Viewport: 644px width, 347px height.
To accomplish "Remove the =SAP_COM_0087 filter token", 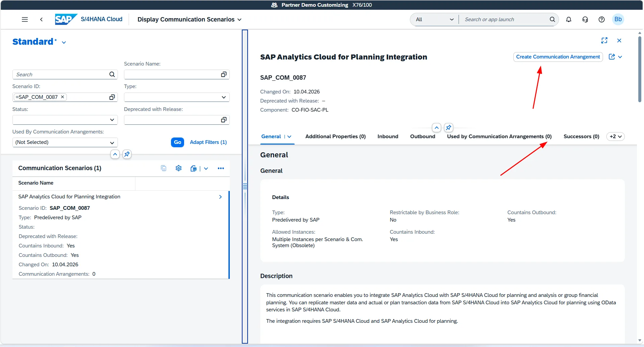I will pos(62,97).
